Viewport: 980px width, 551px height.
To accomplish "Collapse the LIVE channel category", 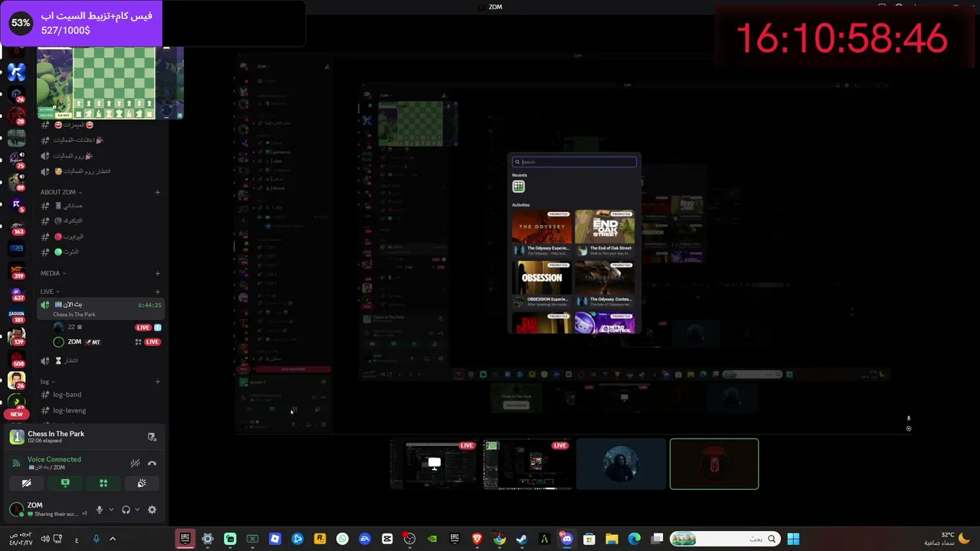I will pyautogui.click(x=49, y=292).
